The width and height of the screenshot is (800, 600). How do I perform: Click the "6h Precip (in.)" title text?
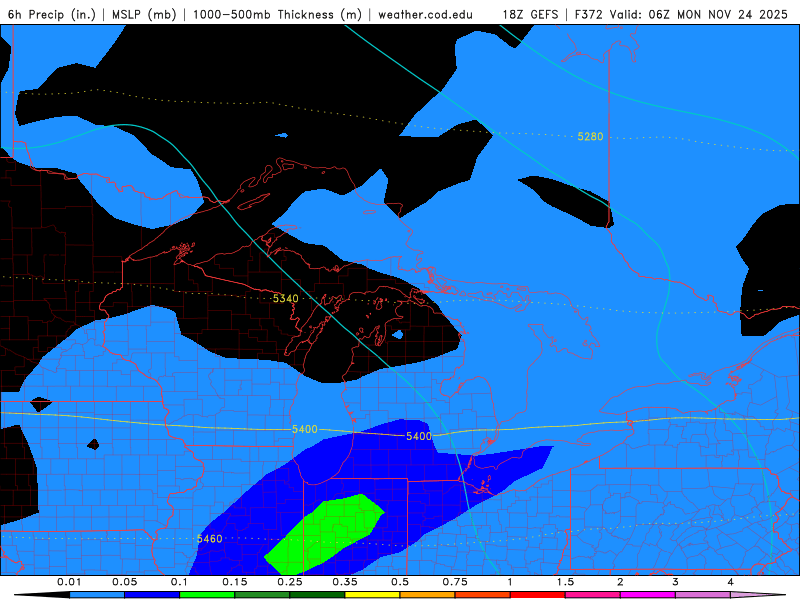pyautogui.click(x=52, y=14)
